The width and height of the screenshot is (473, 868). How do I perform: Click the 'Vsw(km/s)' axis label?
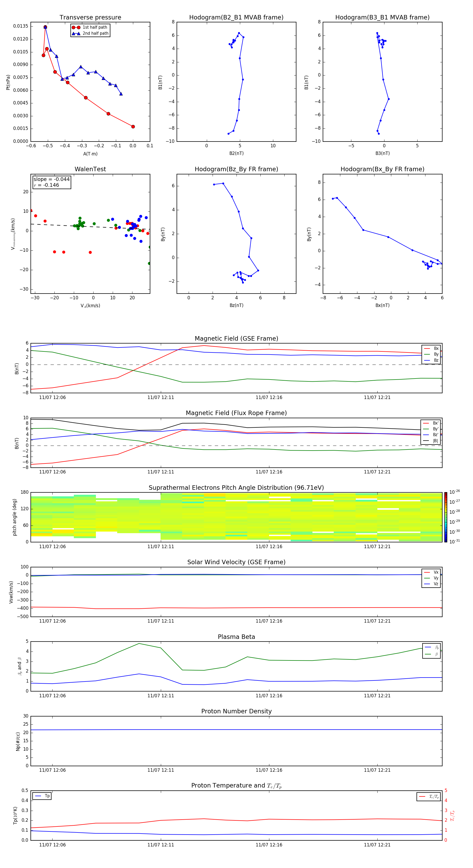(x=11, y=592)
